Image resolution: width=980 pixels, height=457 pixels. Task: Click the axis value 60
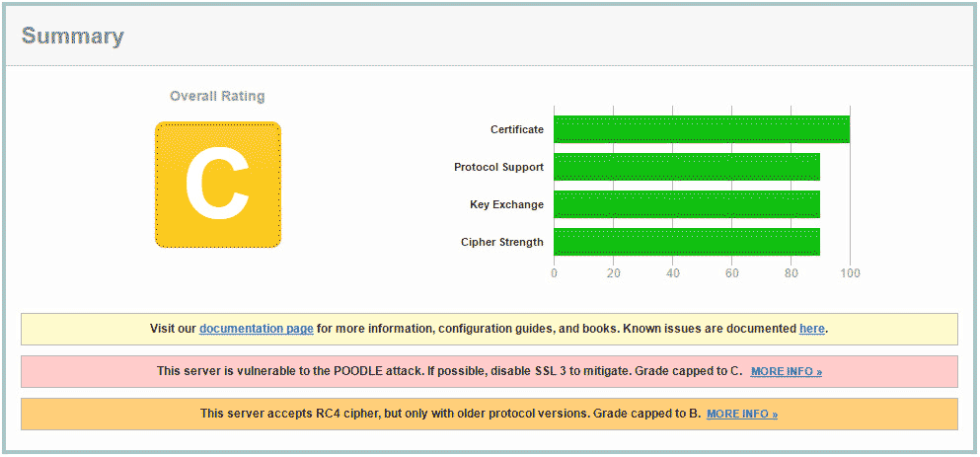click(732, 273)
